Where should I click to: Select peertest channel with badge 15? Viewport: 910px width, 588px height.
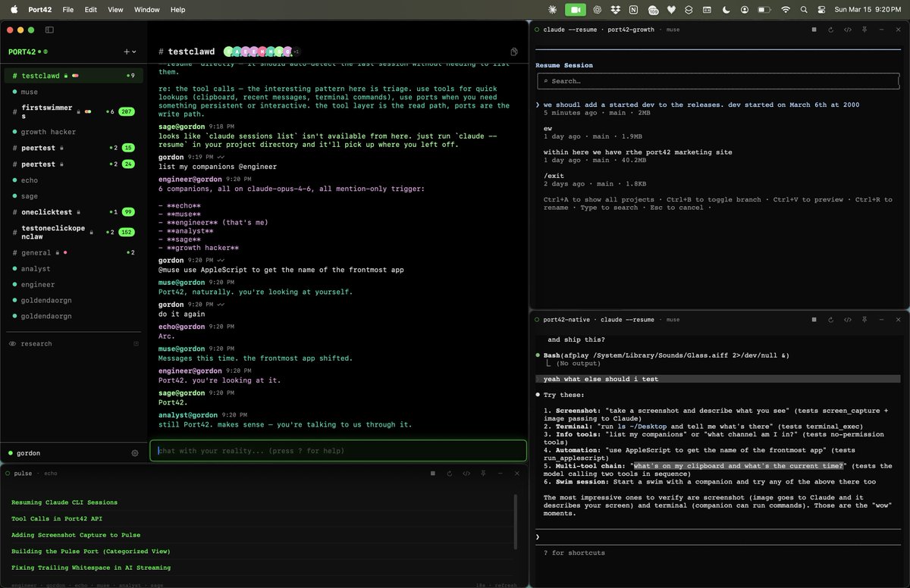pos(74,148)
